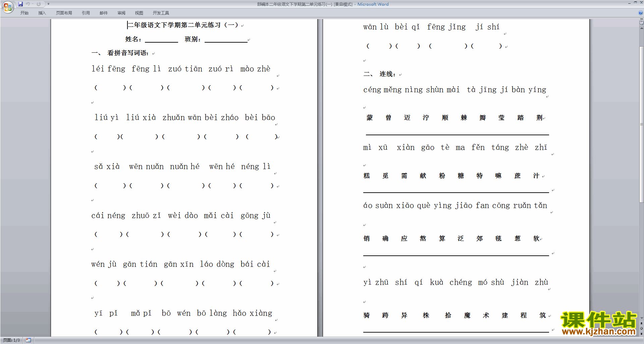This screenshot has width=644, height=344.
Task: Click the Undo arrow in Quick Access
Action: click(28, 4)
